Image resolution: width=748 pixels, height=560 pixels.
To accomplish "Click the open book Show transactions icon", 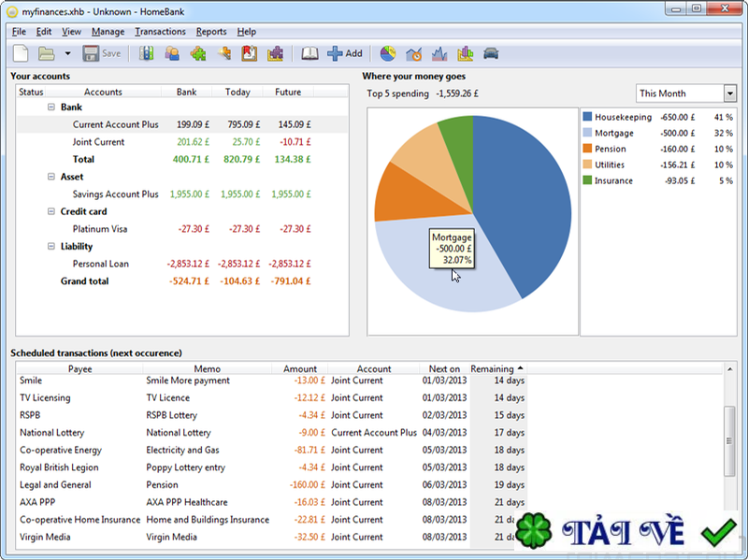I will (x=309, y=53).
